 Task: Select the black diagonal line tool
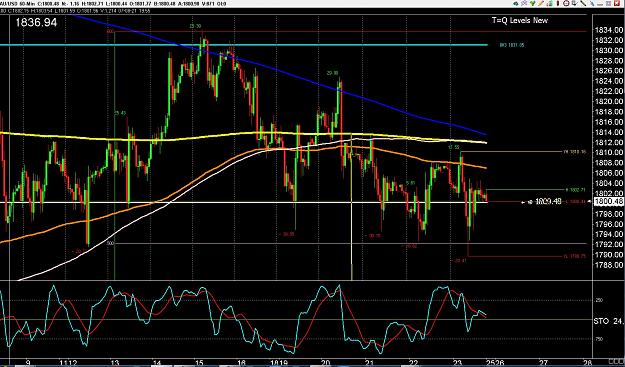[x=583, y=3]
